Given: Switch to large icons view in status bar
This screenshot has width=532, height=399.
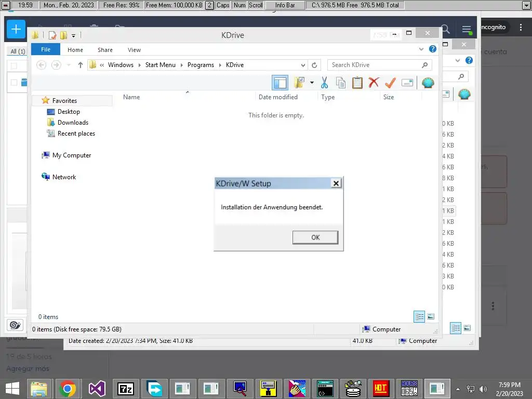Looking at the screenshot, I should click(x=431, y=316).
